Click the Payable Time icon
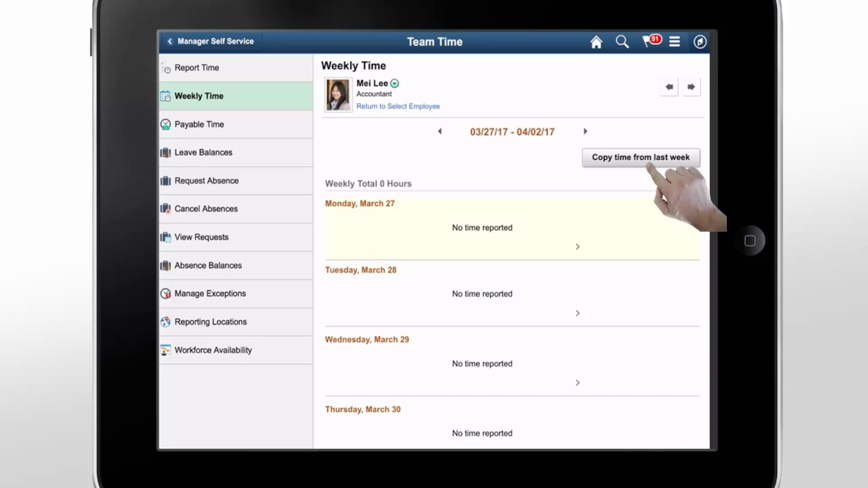 165,125
